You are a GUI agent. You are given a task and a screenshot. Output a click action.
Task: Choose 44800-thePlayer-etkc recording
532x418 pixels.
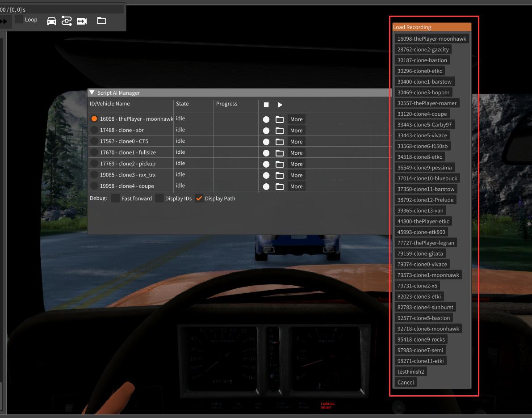pos(423,221)
